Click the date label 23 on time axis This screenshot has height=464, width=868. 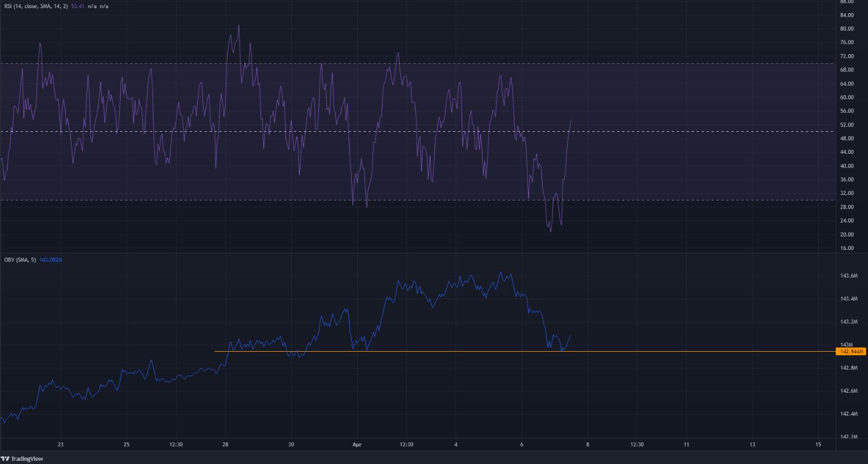click(61, 445)
